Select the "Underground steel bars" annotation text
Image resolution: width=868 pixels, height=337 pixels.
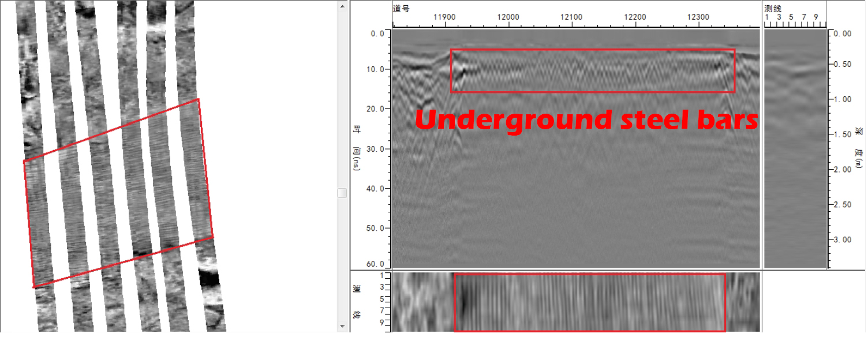(x=586, y=120)
